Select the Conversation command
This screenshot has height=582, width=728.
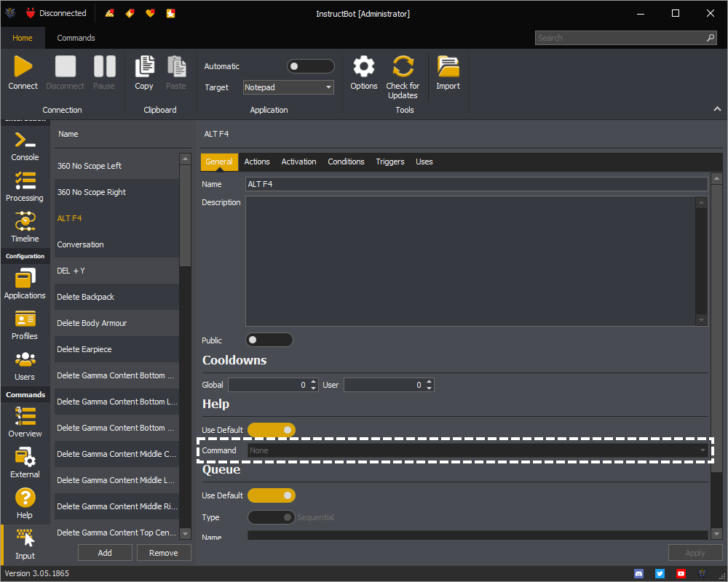(116, 244)
